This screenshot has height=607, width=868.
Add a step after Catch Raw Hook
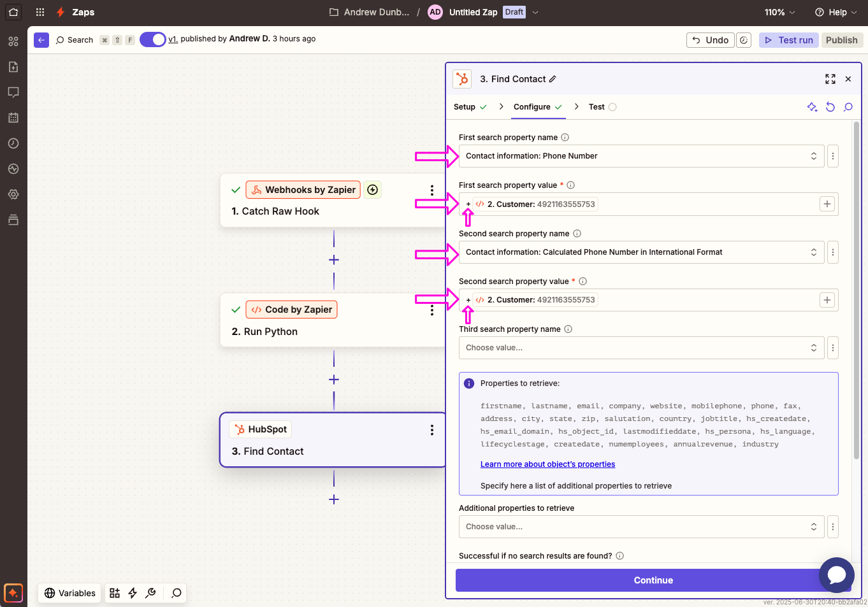click(334, 260)
